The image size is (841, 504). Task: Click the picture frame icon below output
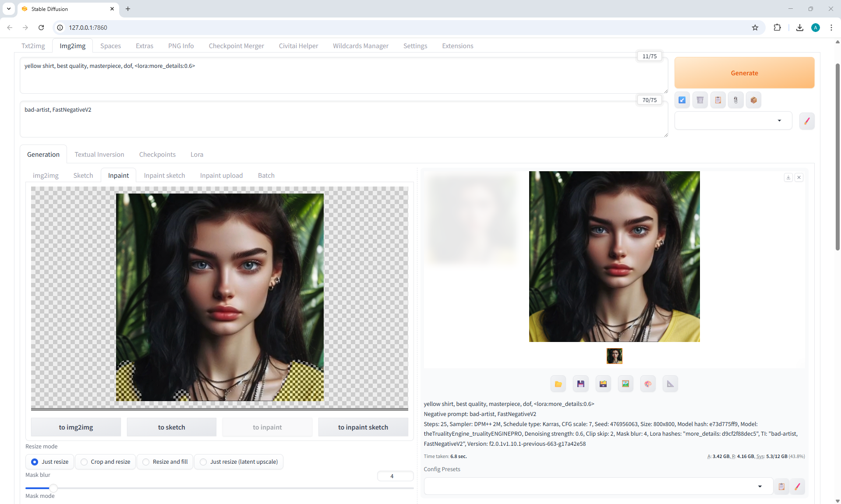pos(625,384)
